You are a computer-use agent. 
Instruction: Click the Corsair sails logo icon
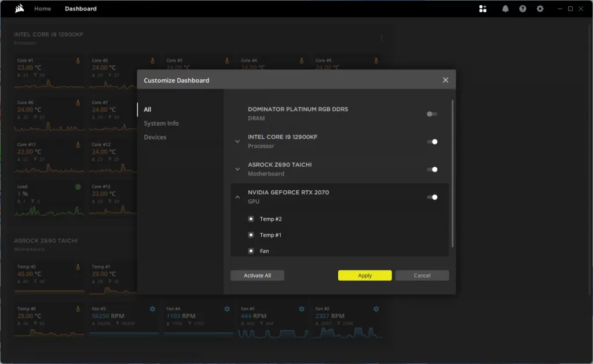coord(19,8)
